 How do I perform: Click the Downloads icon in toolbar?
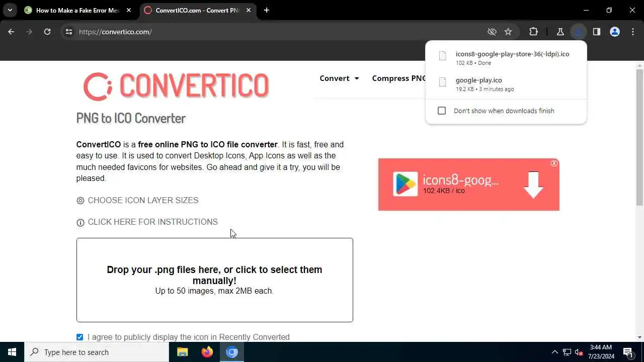pos(578,32)
